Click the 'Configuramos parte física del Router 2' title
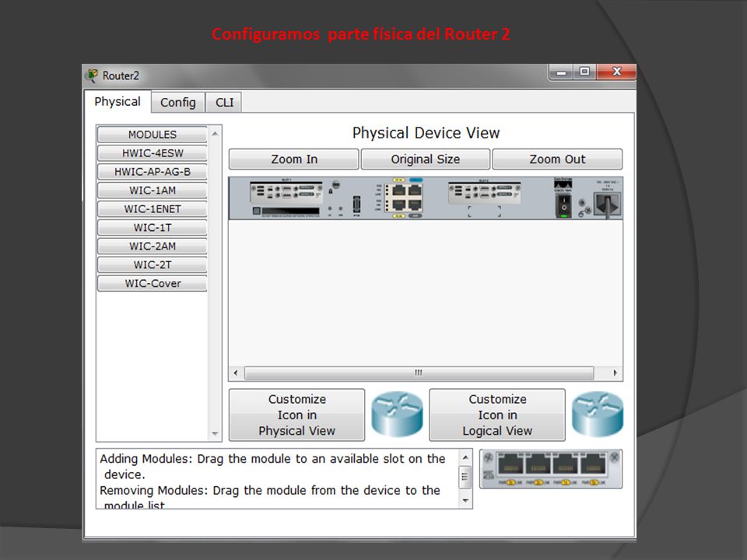The width and height of the screenshot is (747, 560). pyautogui.click(x=361, y=34)
